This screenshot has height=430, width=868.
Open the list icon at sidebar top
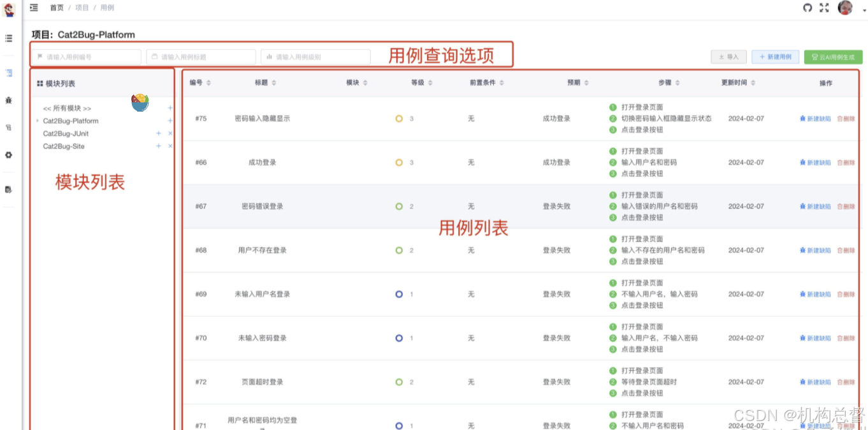[9, 38]
